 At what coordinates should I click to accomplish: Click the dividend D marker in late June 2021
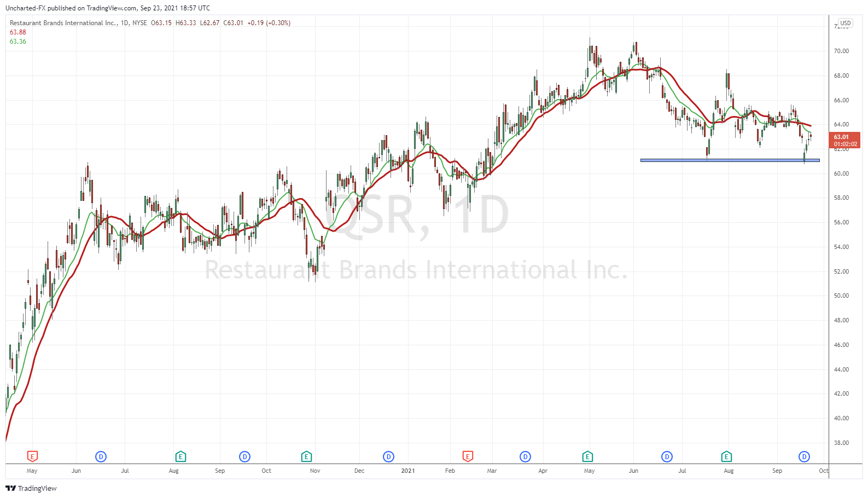667,456
